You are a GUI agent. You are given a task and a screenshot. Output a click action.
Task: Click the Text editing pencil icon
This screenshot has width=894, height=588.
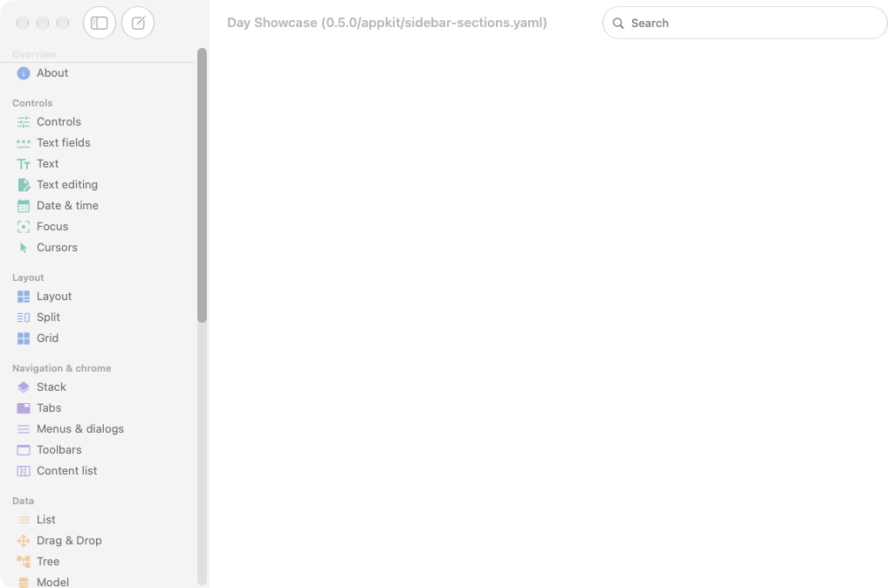coord(24,185)
